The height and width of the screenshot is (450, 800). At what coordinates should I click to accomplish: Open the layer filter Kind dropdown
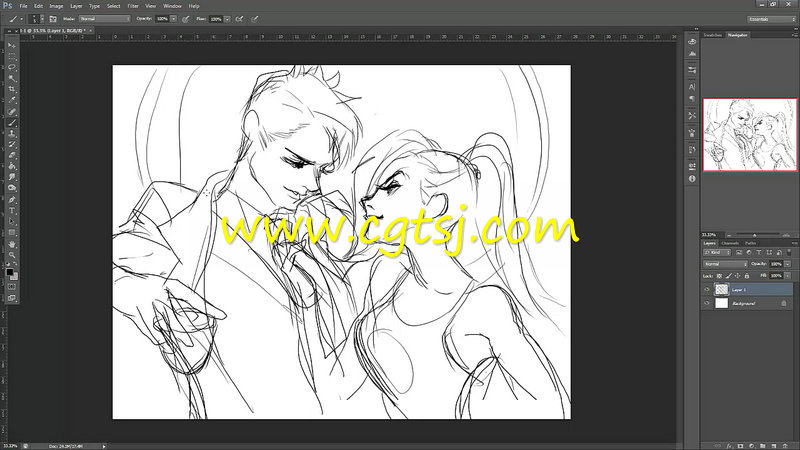pos(717,252)
